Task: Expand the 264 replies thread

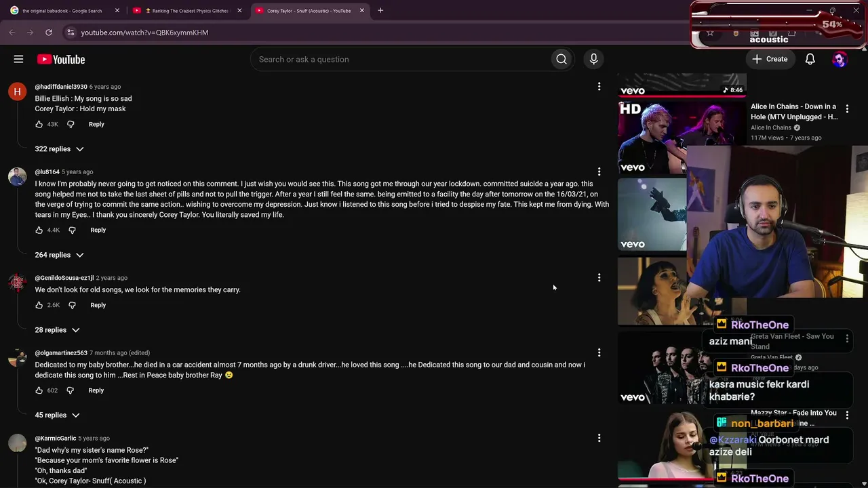Action: pyautogui.click(x=60, y=255)
